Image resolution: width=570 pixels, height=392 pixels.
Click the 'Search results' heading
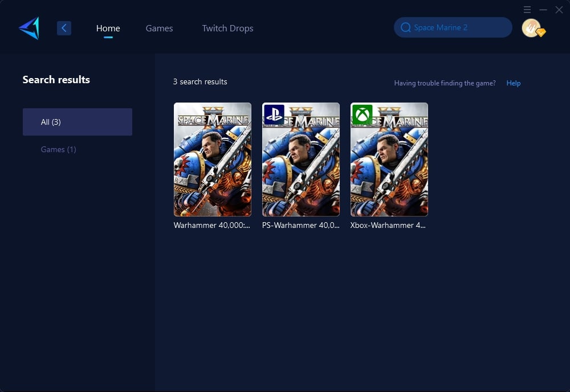[x=56, y=80]
